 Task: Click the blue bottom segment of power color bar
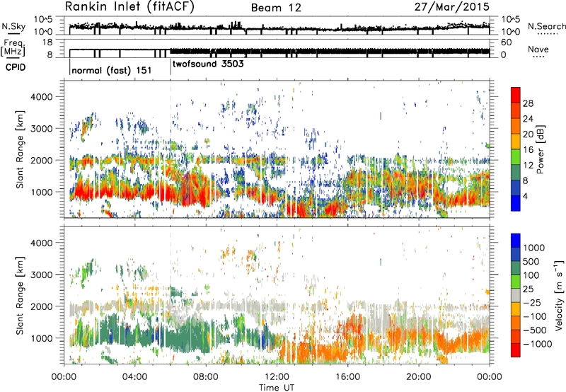(516, 204)
